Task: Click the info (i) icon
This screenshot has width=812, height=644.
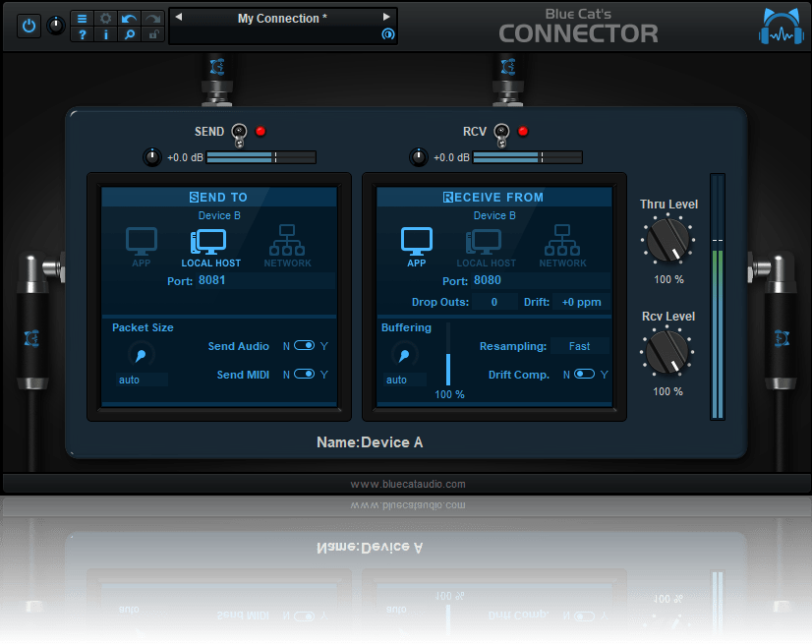Action: [x=104, y=34]
